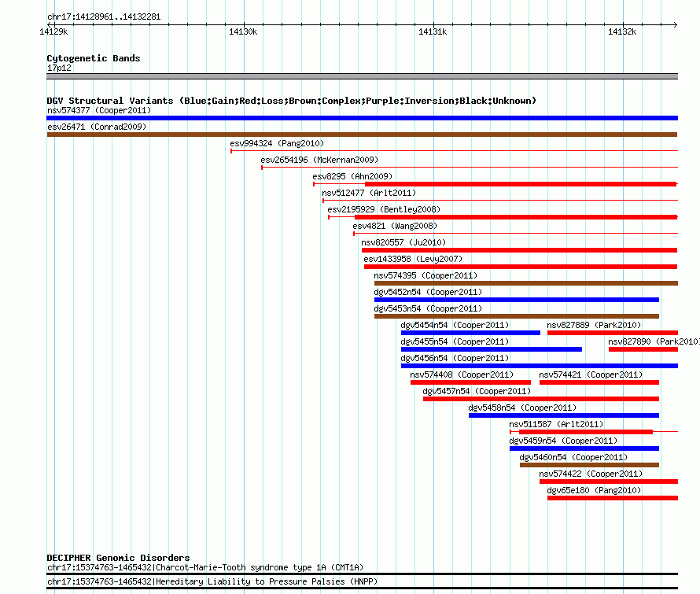This screenshot has width=700, height=594.
Task: Click the esv8295 (Ahn2009) red loss bar
Action: click(x=521, y=184)
